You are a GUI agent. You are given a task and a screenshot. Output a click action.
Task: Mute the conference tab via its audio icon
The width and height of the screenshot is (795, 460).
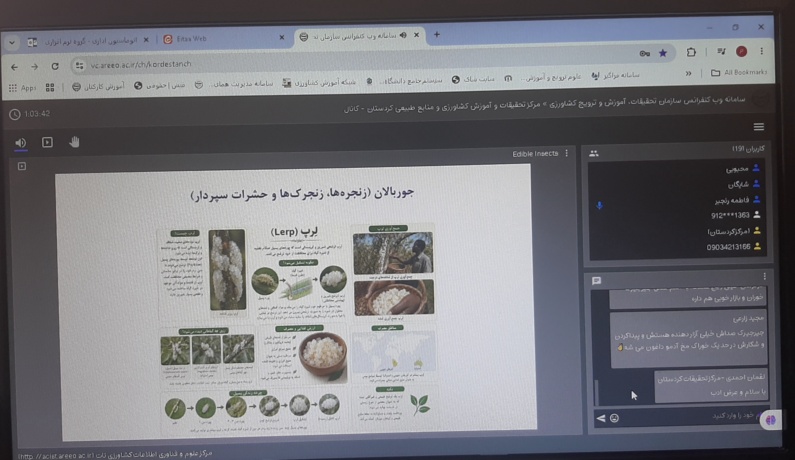point(403,35)
